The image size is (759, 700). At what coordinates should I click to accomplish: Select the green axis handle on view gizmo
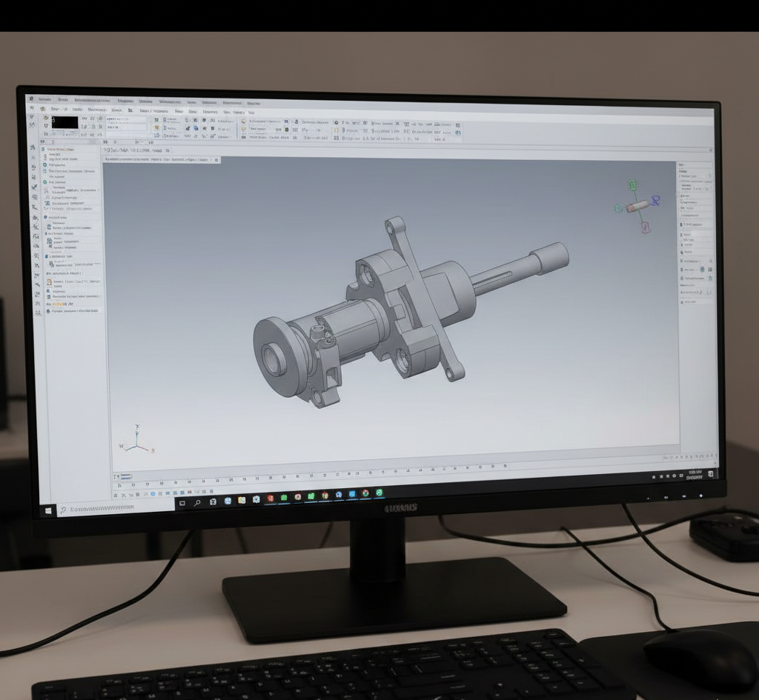coord(632,184)
